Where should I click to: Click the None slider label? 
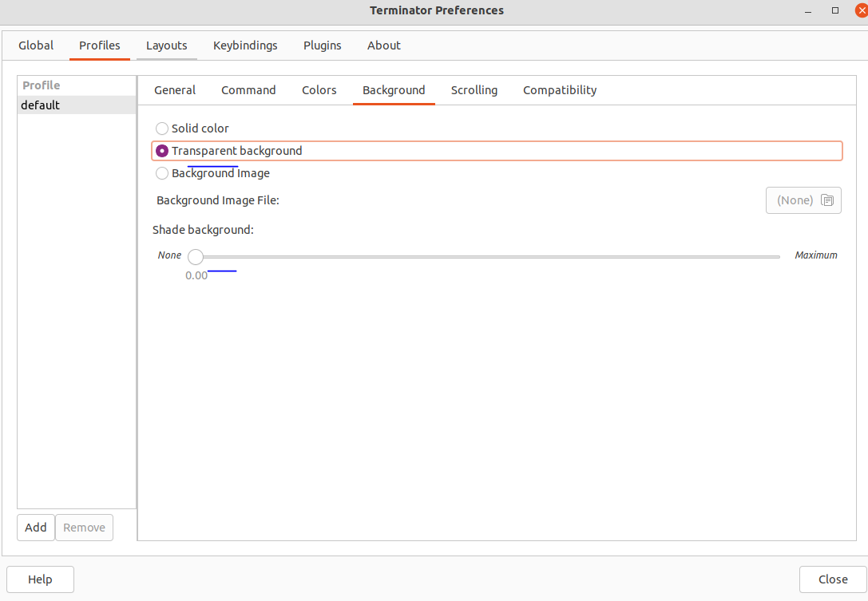tap(169, 255)
